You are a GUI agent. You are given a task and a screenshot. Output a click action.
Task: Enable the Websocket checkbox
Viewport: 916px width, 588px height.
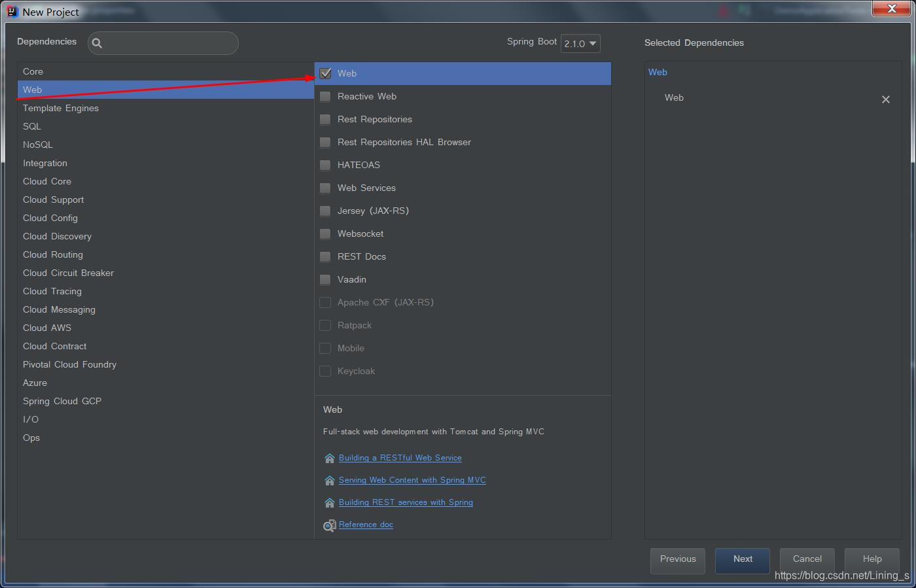point(325,233)
